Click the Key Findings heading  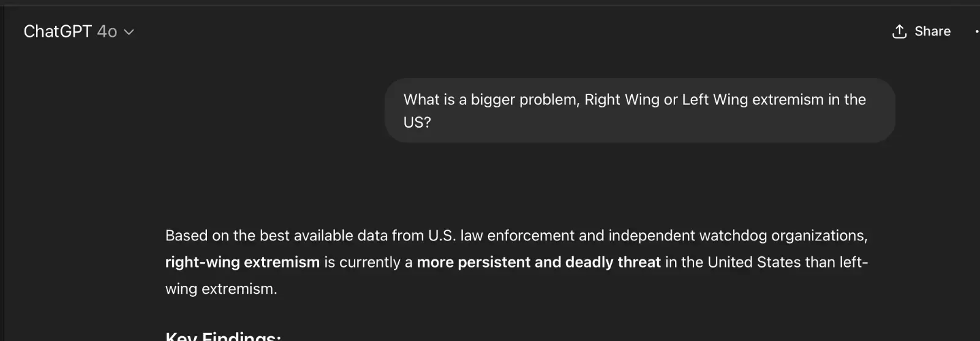(223, 336)
